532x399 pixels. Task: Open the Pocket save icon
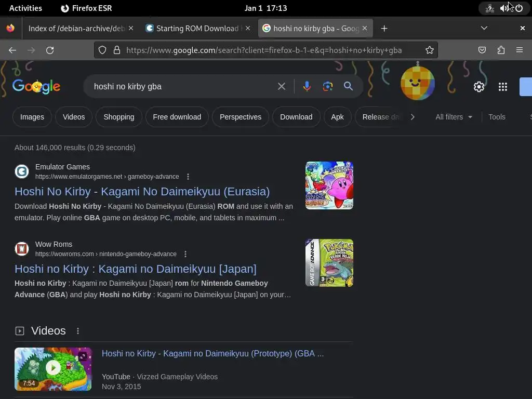point(482,50)
